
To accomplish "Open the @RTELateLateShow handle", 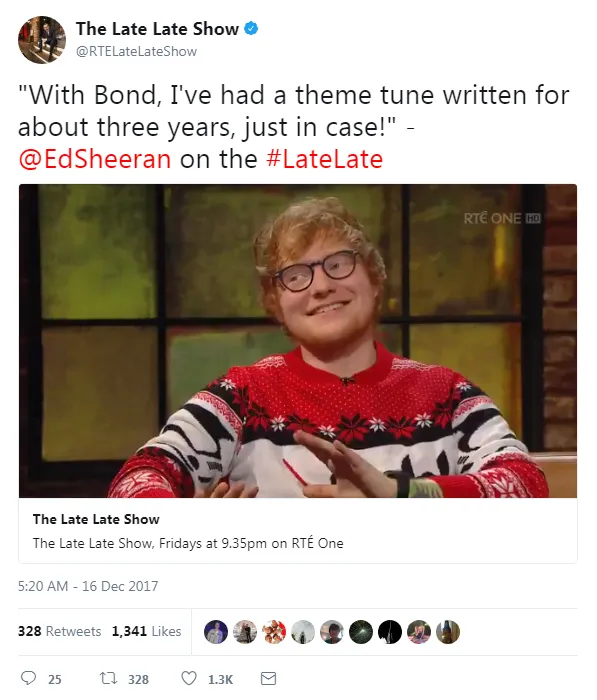I will click(x=136, y=51).
